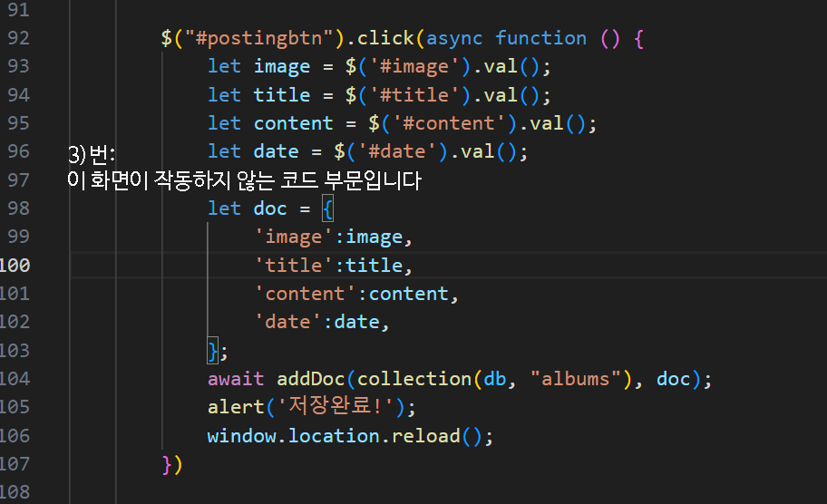Click line number 92 in gutter
Viewport: 827px width, 504px height.
(x=18, y=38)
